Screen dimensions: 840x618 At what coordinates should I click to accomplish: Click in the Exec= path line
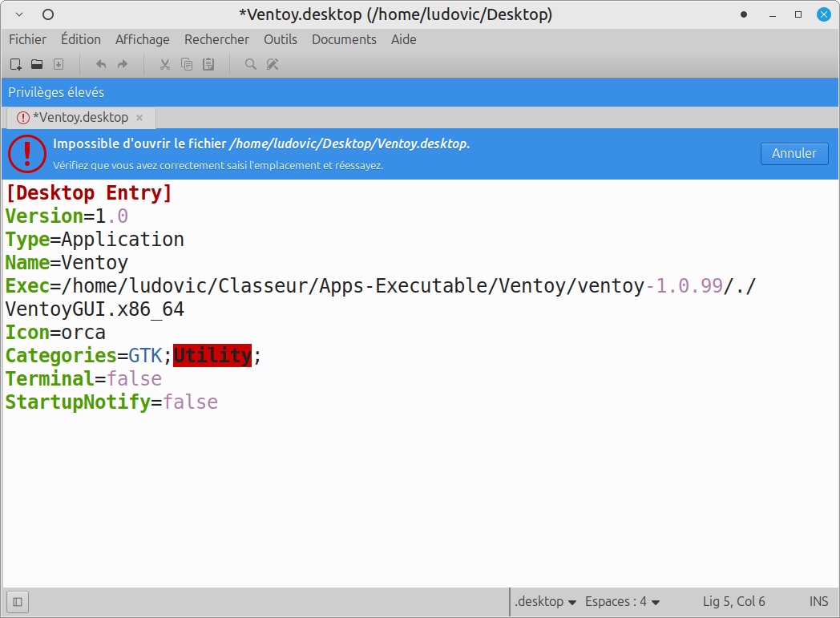tap(381, 286)
